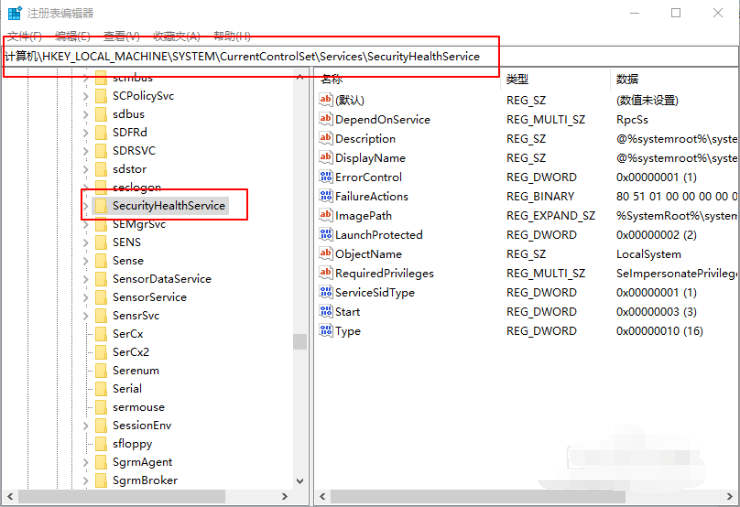Click the binary icon beside FailureActions

[325, 196]
